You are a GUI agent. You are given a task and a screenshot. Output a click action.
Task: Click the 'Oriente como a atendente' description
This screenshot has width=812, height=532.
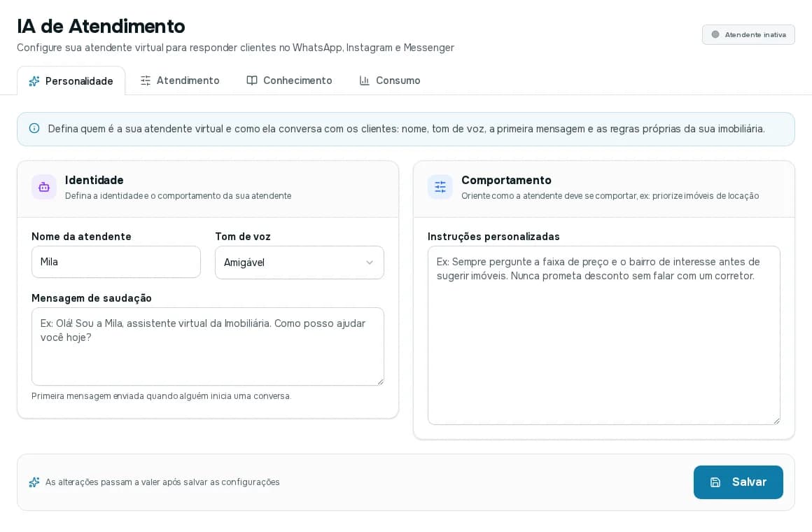click(x=610, y=196)
